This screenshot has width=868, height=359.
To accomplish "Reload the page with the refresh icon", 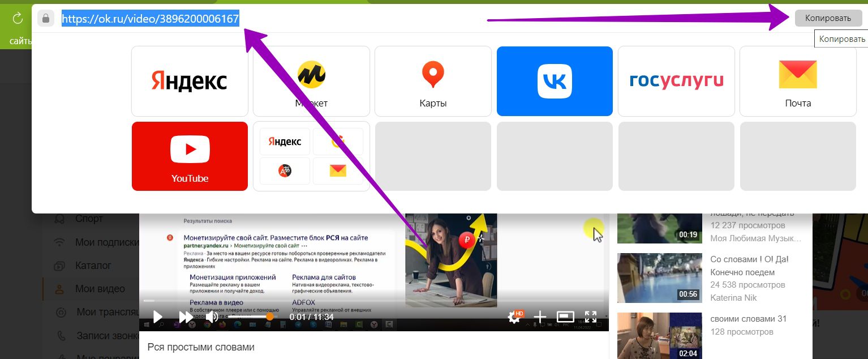I will click(x=17, y=19).
